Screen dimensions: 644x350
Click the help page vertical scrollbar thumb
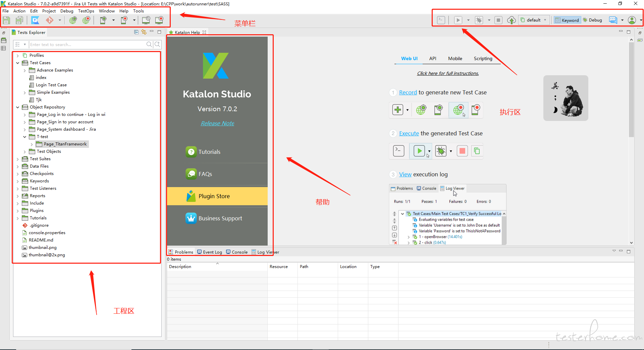631,89
